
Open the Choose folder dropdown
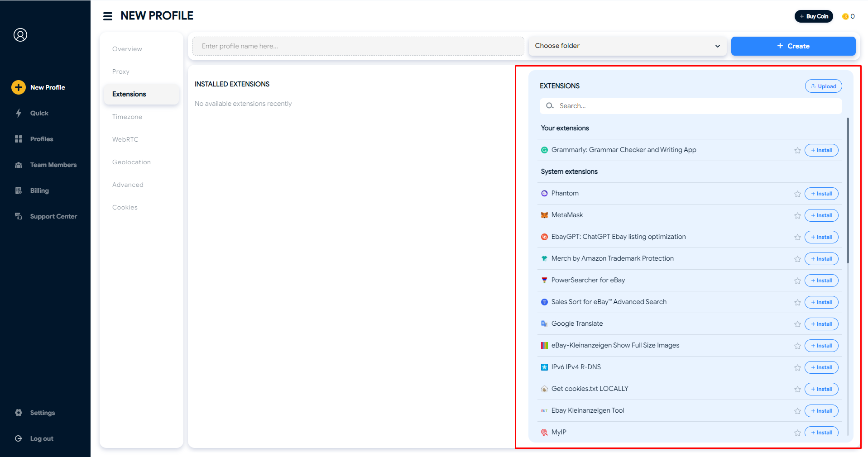pyautogui.click(x=627, y=46)
